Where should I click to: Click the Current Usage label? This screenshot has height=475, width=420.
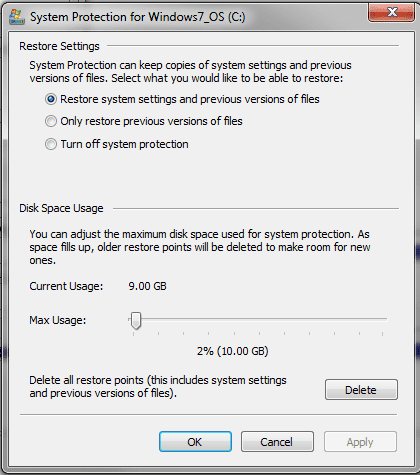pos(66,286)
